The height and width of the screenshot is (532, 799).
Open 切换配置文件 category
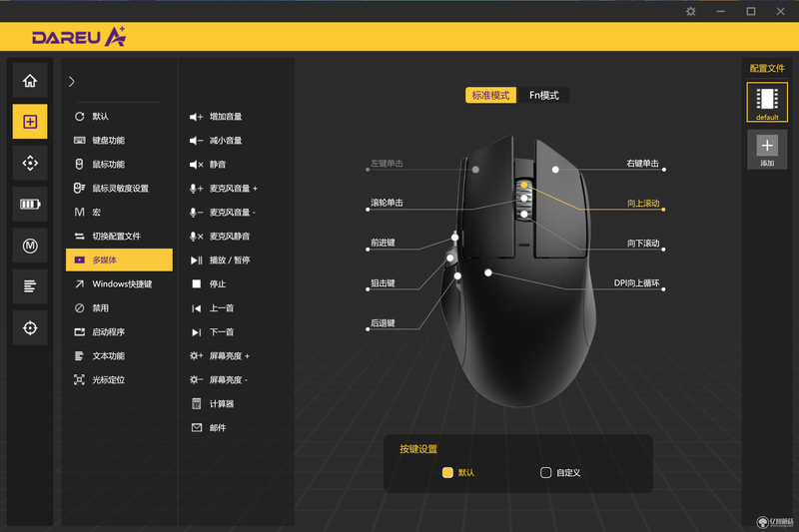click(119, 237)
